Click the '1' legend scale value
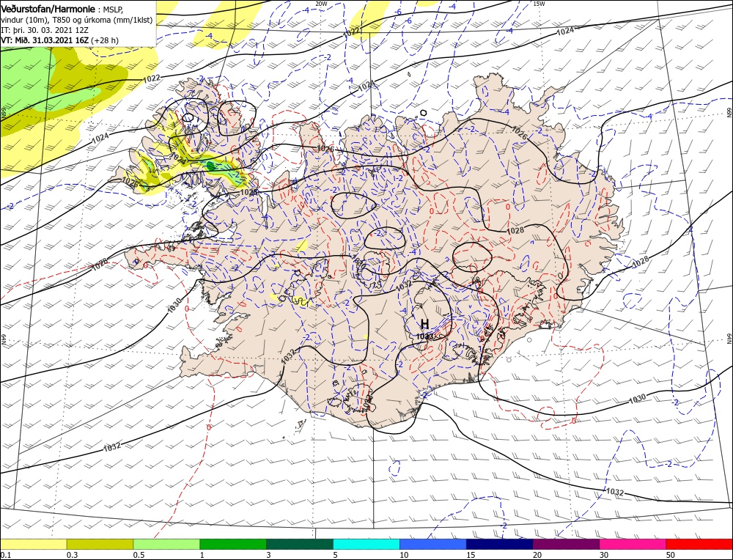Image resolution: width=733 pixels, height=560 pixels. (202, 555)
